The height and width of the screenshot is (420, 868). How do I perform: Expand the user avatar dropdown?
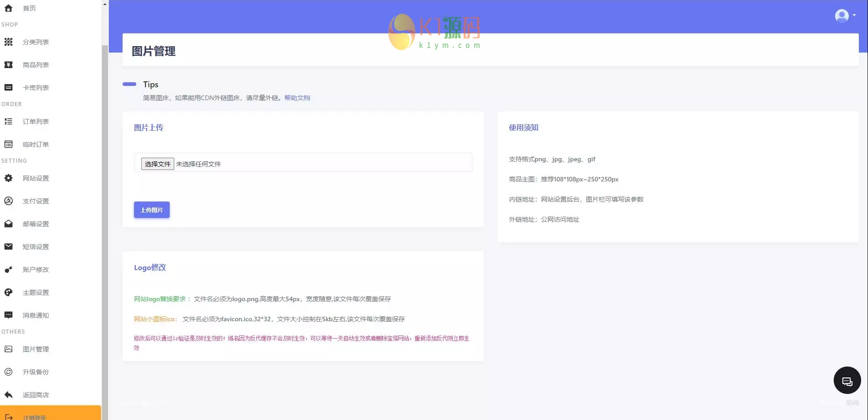pyautogui.click(x=845, y=16)
